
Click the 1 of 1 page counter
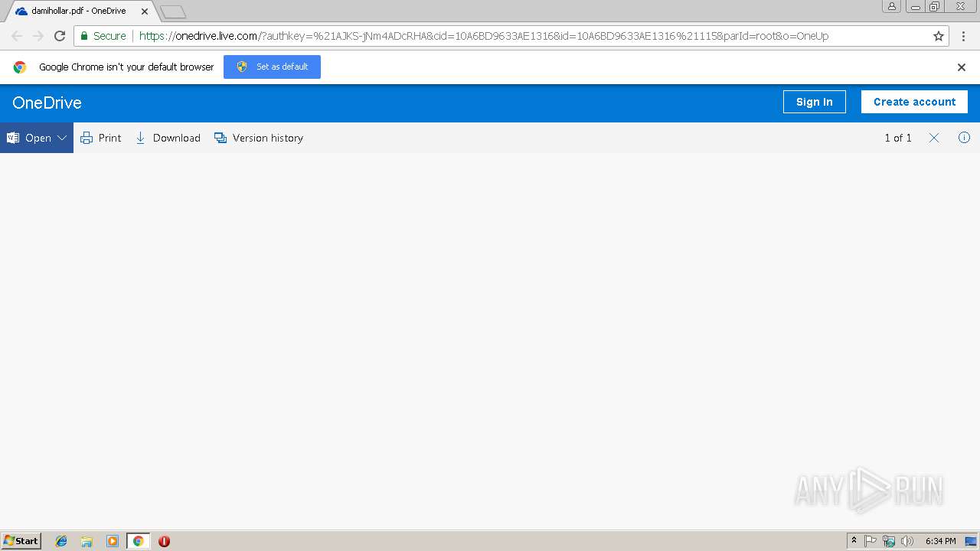pos(898,138)
